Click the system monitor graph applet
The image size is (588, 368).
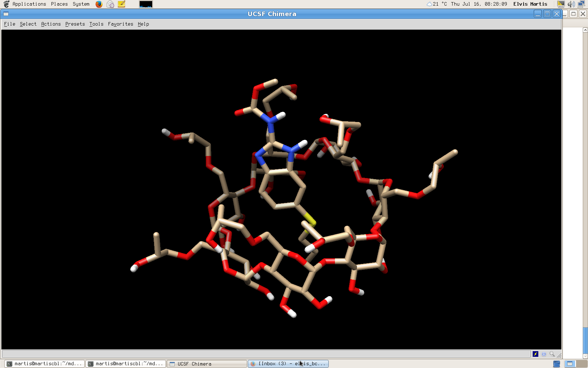pos(146,4)
